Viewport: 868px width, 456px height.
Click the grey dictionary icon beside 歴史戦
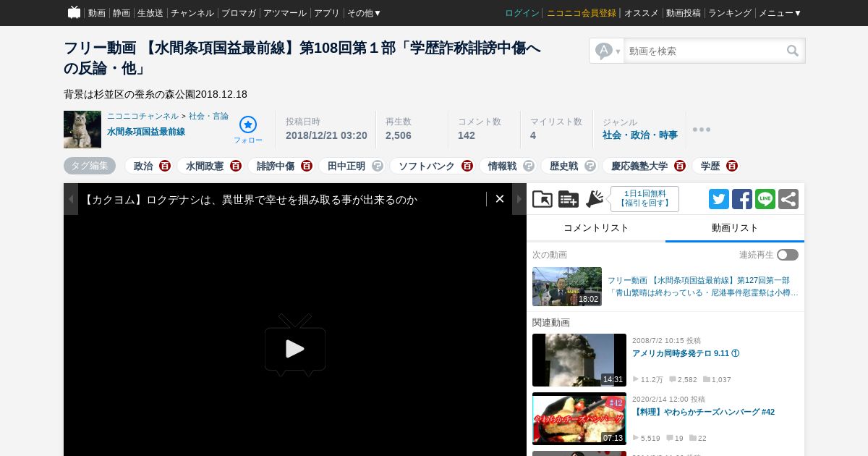pyautogui.click(x=590, y=166)
